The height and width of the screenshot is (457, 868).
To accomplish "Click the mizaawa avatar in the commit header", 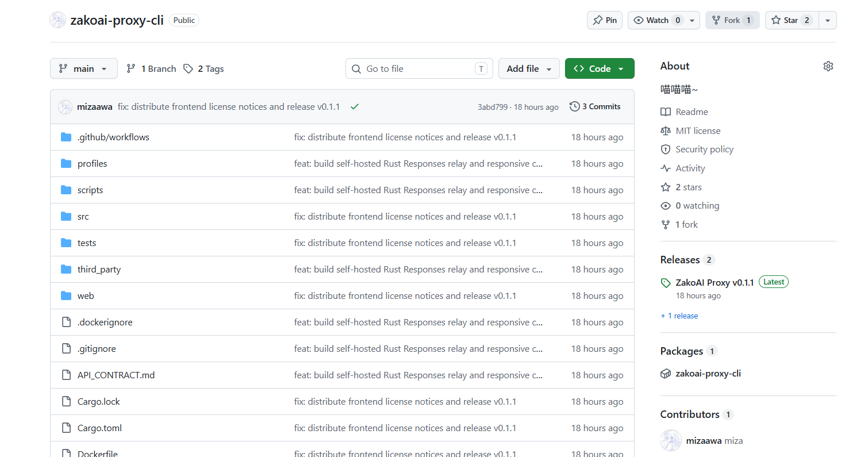I will point(65,106).
